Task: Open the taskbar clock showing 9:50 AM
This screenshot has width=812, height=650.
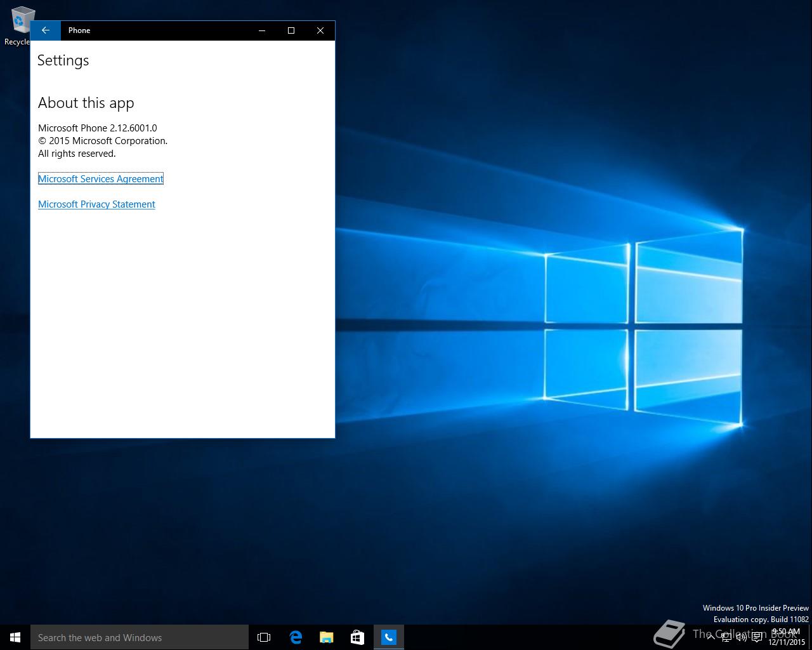Action: pyautogui.click(x=787, y=637)
